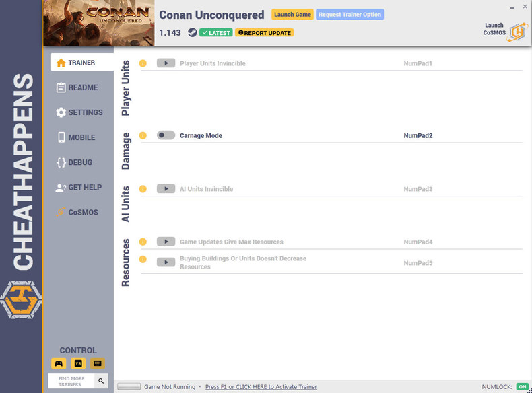Show info for Game Updates Give Max Resources
This screenshot has height=393, width=532.
click(143, 242)
